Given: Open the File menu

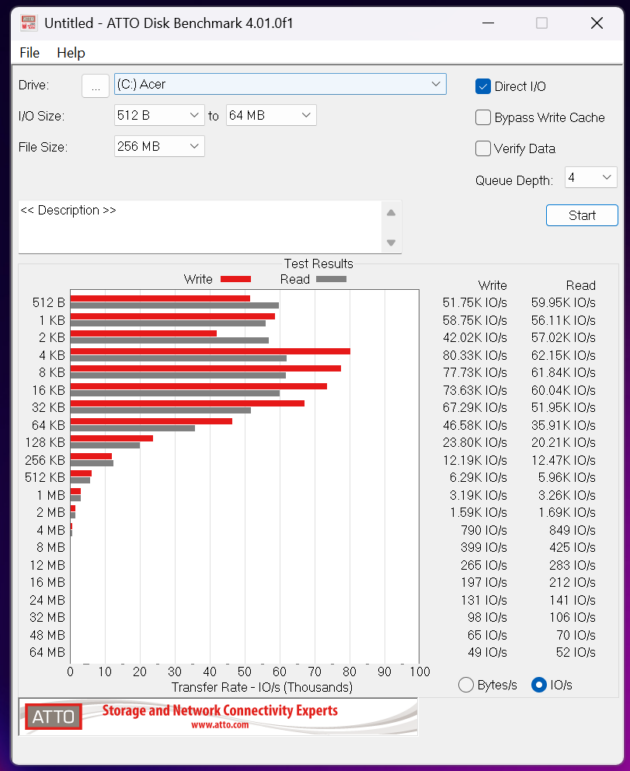Looking at the screenshot, I should (x=30, y=52).
